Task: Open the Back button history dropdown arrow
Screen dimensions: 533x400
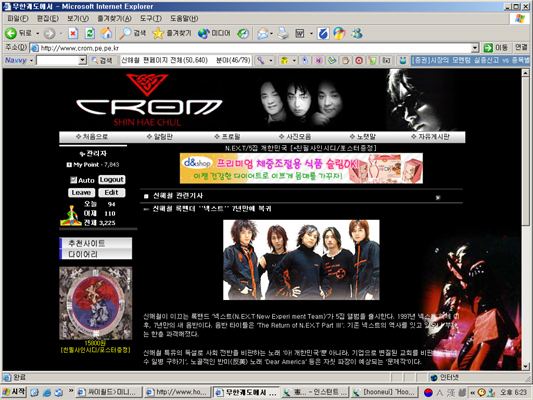Action: point(37,33)
